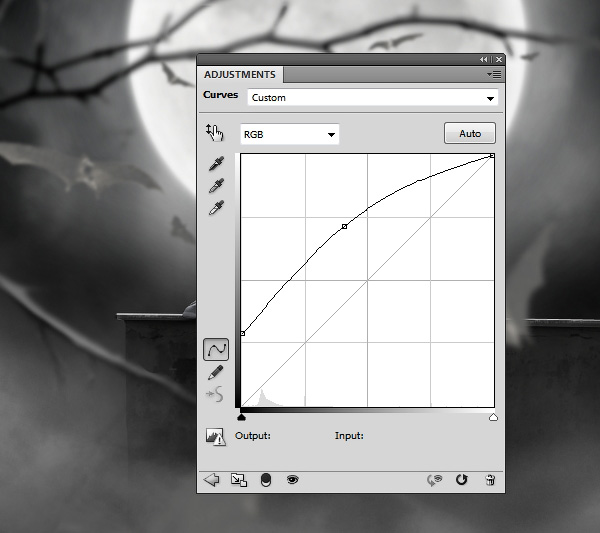
Task: Select the middle control point on curve
Action: [344, 227]
